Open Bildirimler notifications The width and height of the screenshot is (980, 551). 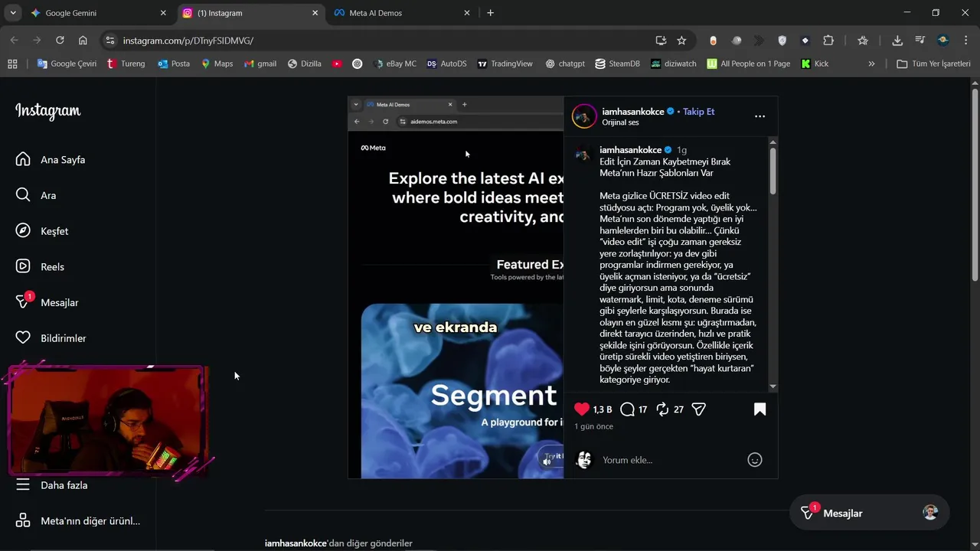51,337
